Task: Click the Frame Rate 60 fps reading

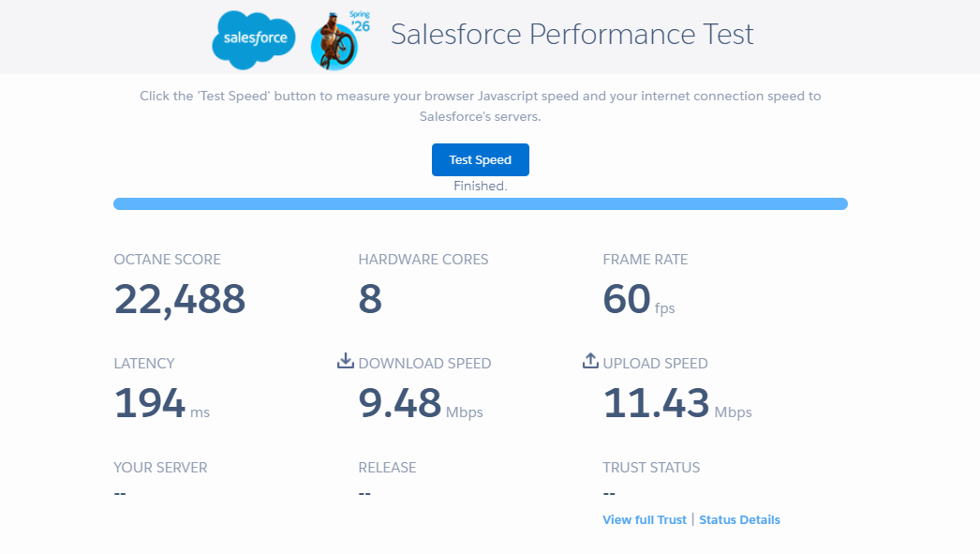Action: coord(638,299)
